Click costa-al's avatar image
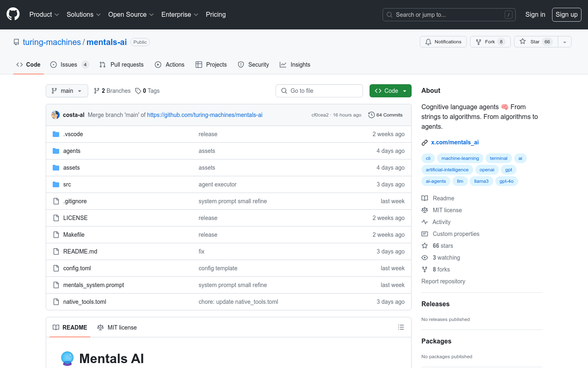The image size is (588, 368). coord(56,115)
